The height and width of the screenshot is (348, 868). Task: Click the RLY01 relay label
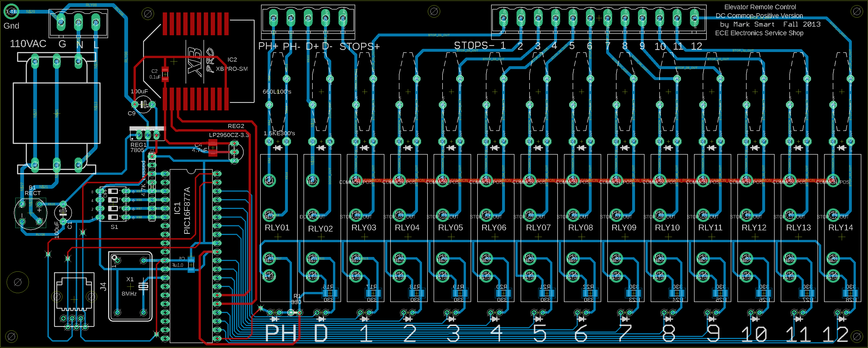[x=277, y=228]
